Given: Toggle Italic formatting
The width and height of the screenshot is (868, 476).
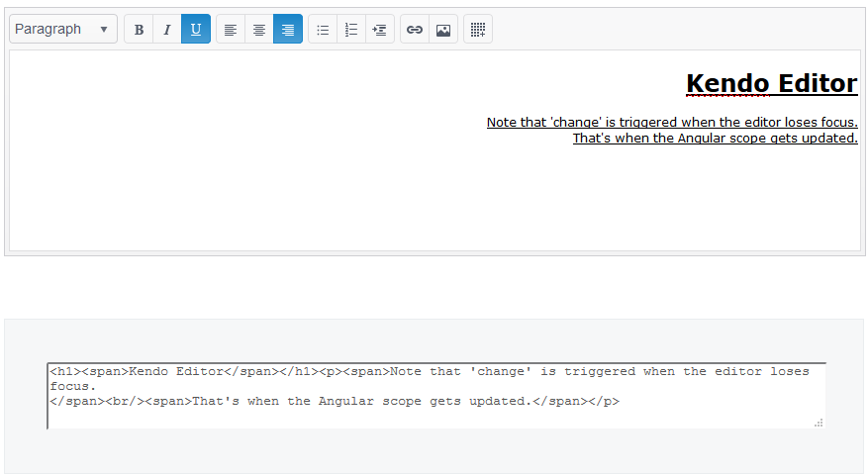Looking at the screenshot, I should pyautogui.click(x=167, y=29).
